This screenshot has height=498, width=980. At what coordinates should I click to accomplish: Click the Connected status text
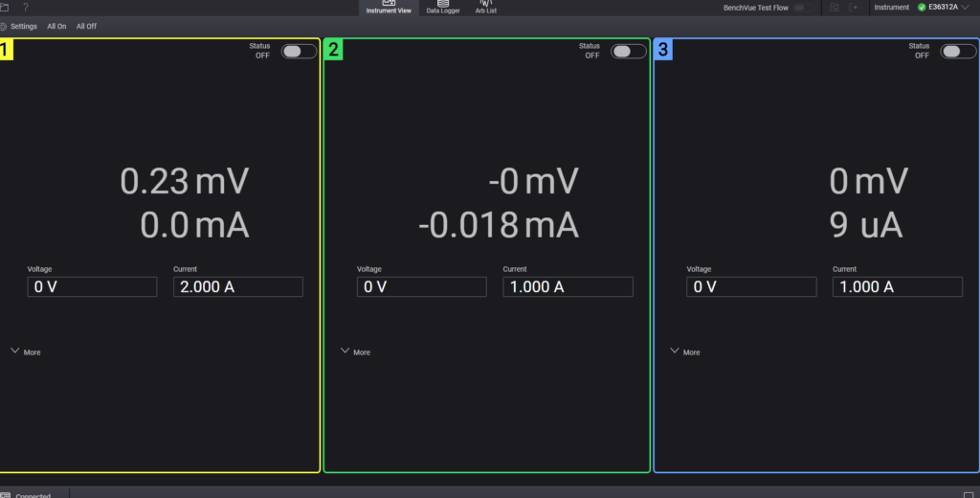pyautogui.click(x=33, y=495)
